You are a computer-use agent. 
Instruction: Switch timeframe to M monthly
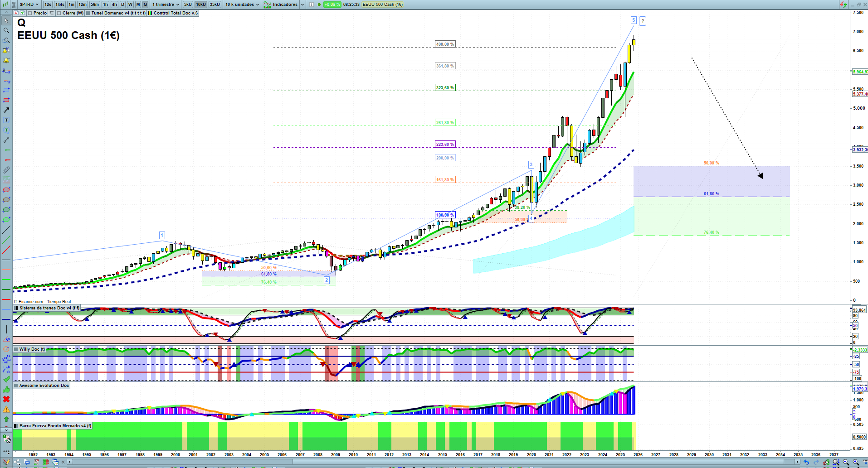pyautogui.click(x=138, y=5)
